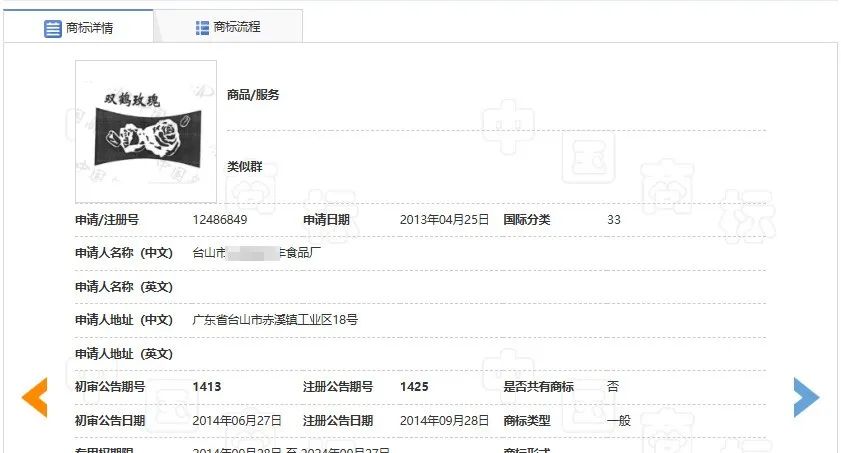
Task: Select registration number 12486849
Action: 220,220
